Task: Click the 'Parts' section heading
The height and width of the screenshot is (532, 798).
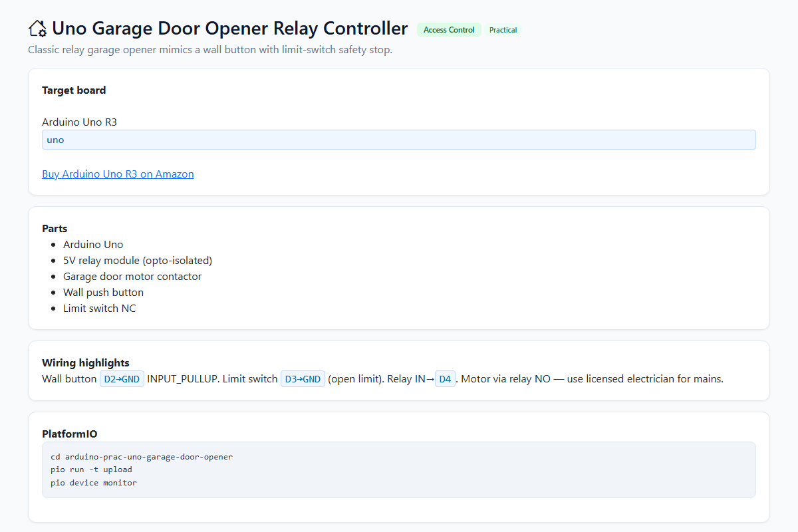Action: (55, 229)
